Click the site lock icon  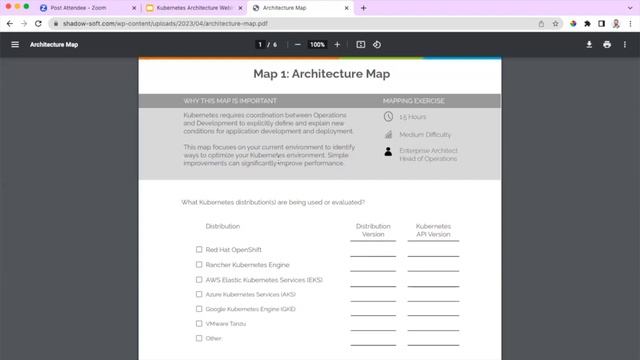tap(56, 24)
